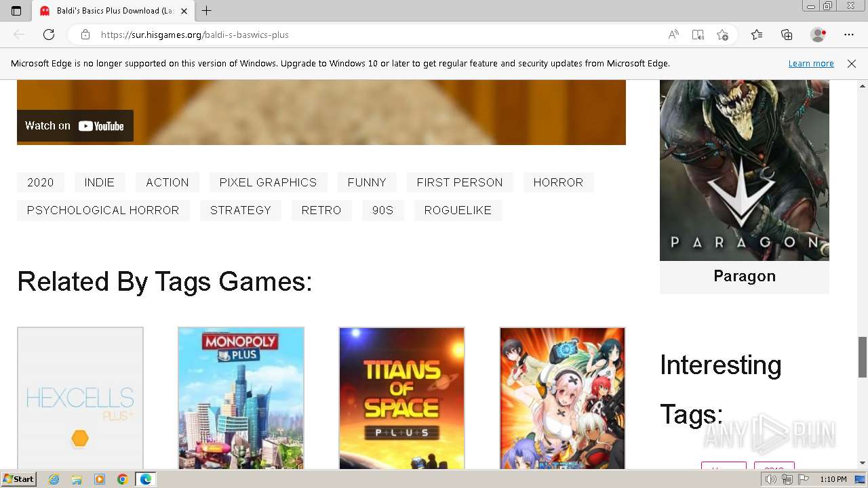Click the taskbar clock 1:10 PM

pos(833,479)
